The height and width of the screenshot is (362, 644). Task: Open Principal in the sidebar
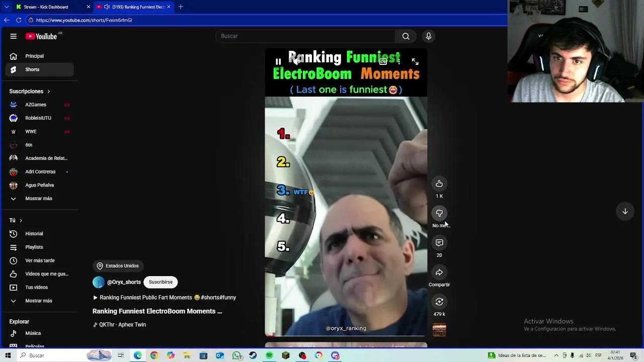click(x=40, y=56)
